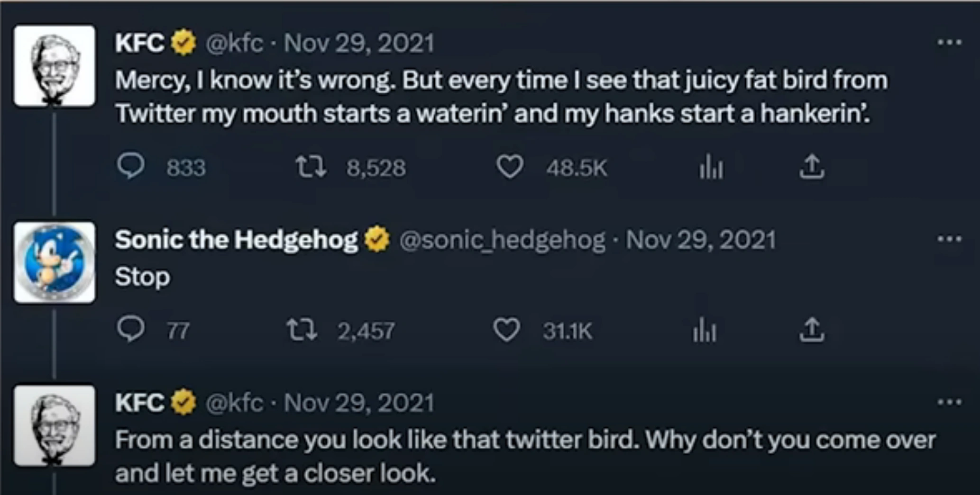980x495 pixels.
Task: Click the Sonic the Hedgehog display name
Action: (x=236, y=240)
